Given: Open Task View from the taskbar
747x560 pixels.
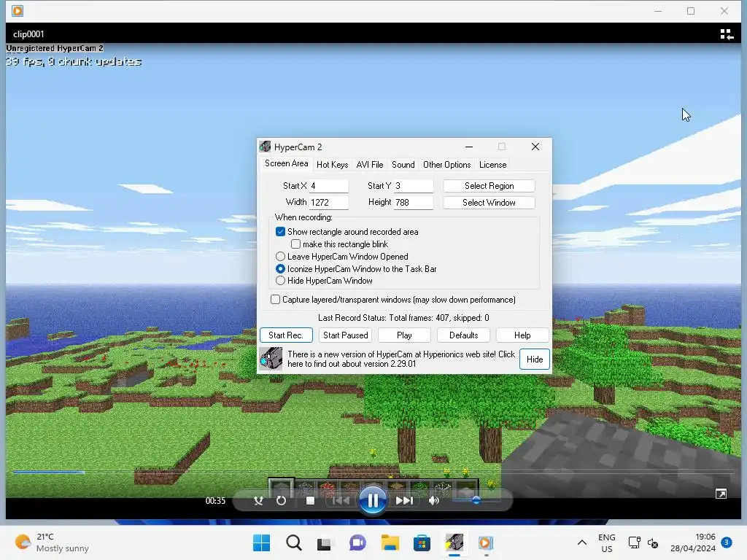Looking at the screenshot, I should (325, 542).
